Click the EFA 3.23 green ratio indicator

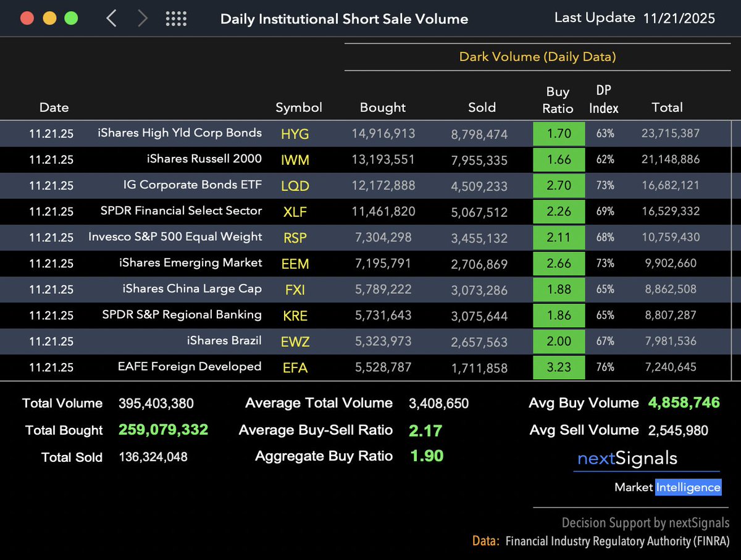559,367
